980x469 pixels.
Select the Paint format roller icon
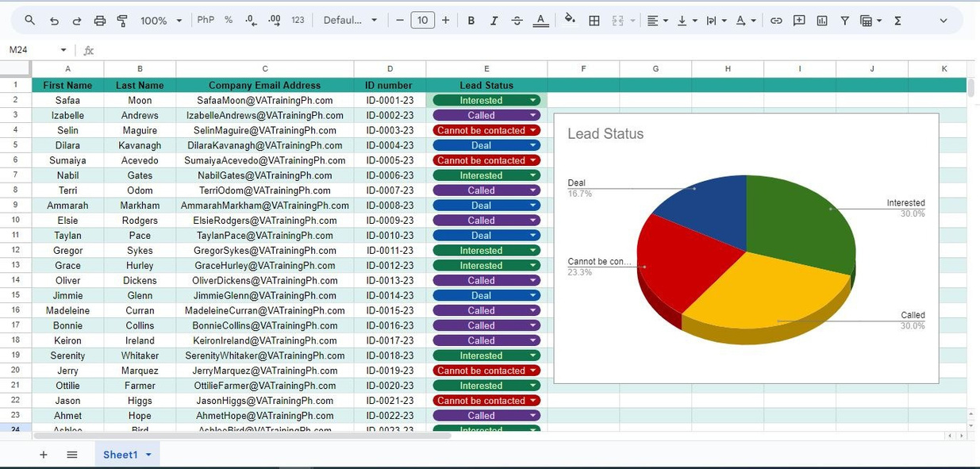[x=122, y=21]
